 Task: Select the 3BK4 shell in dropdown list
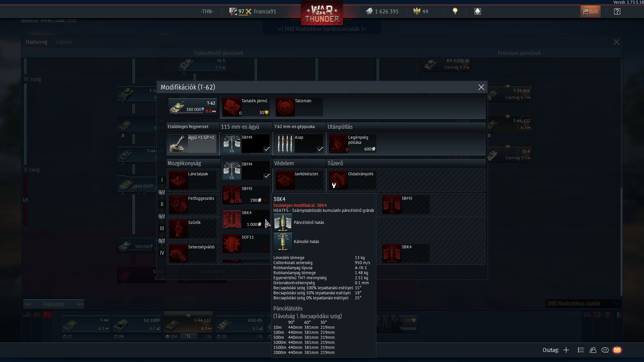246,219
